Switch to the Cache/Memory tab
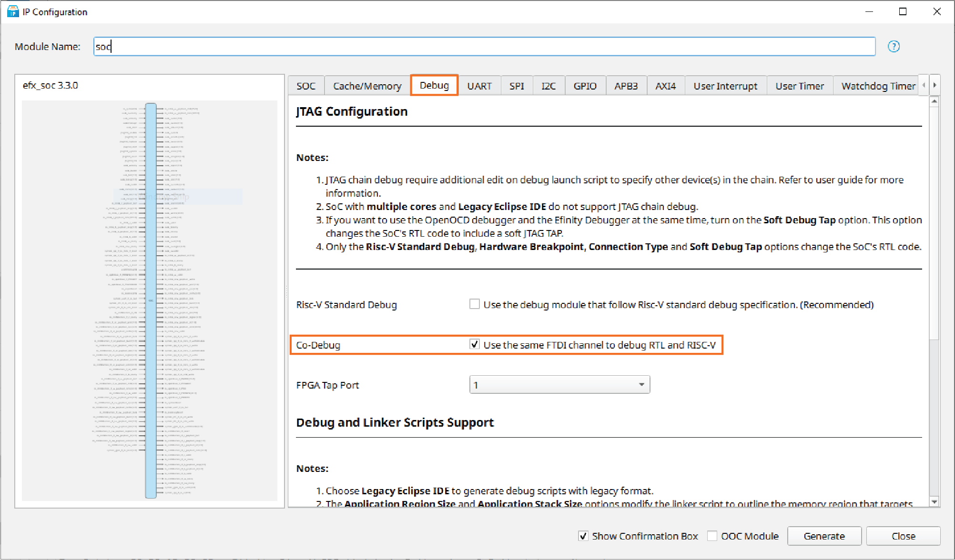 367,86
